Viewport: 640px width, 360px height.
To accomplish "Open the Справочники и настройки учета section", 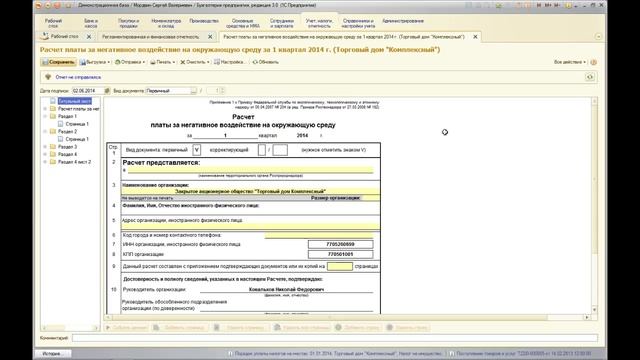I will [358, 23].
